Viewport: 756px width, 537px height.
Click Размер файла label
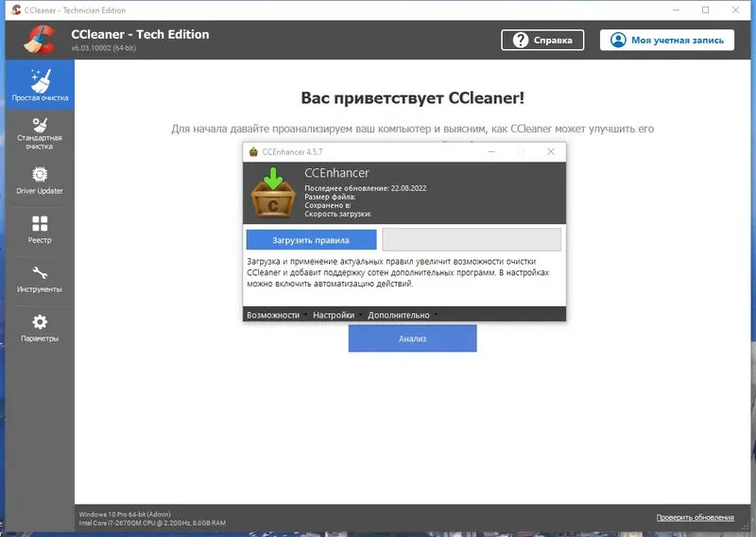pos(330,197)
